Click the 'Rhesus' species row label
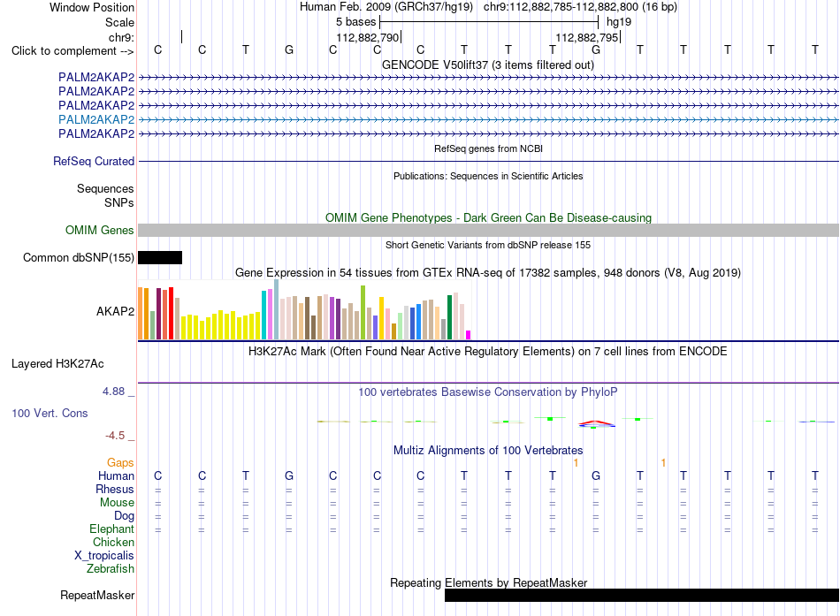 pyautogui.click(x=115, y=490)
